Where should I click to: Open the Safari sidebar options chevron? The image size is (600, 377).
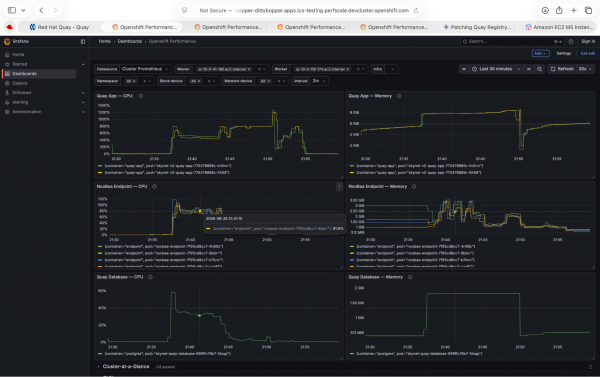(x=23, y=10)
